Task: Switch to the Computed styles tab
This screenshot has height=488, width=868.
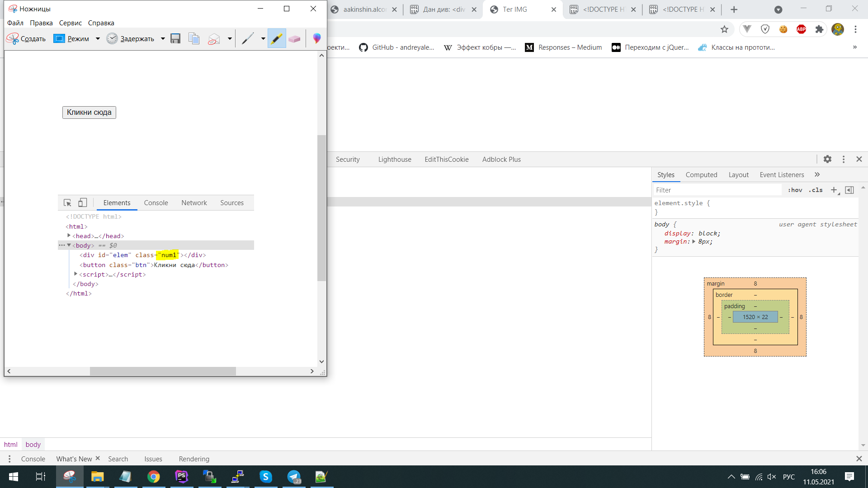Action: 701,175
